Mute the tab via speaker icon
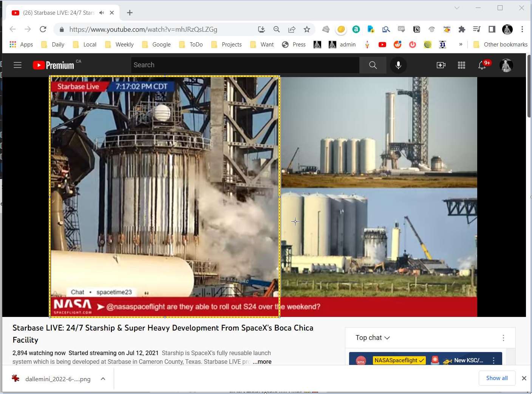This screenshot has width=532, height=394. tap(102, 13)
